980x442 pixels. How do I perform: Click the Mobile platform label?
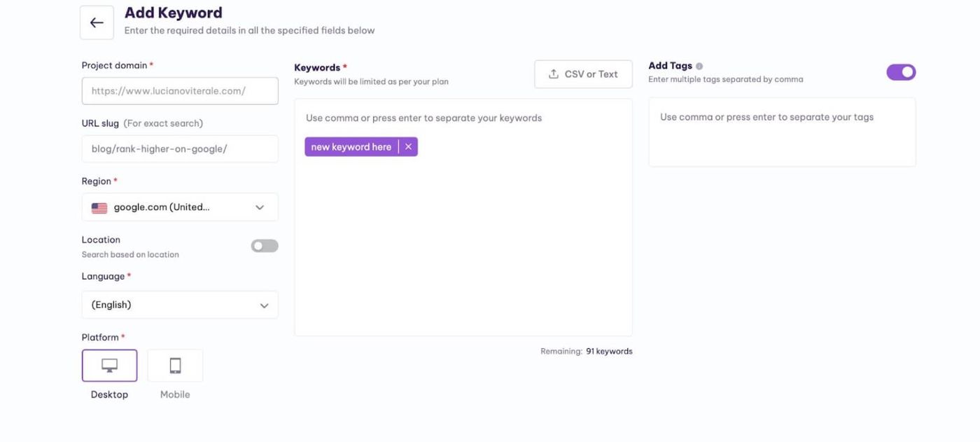click(x=175, y=394)
